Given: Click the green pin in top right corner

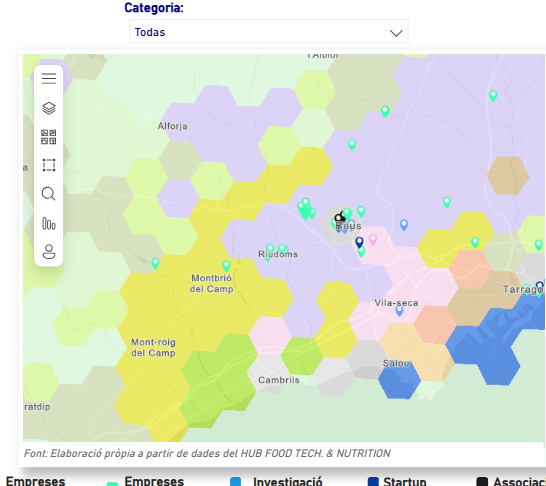Looking at the screenshot, I should [x=493, y=95].
